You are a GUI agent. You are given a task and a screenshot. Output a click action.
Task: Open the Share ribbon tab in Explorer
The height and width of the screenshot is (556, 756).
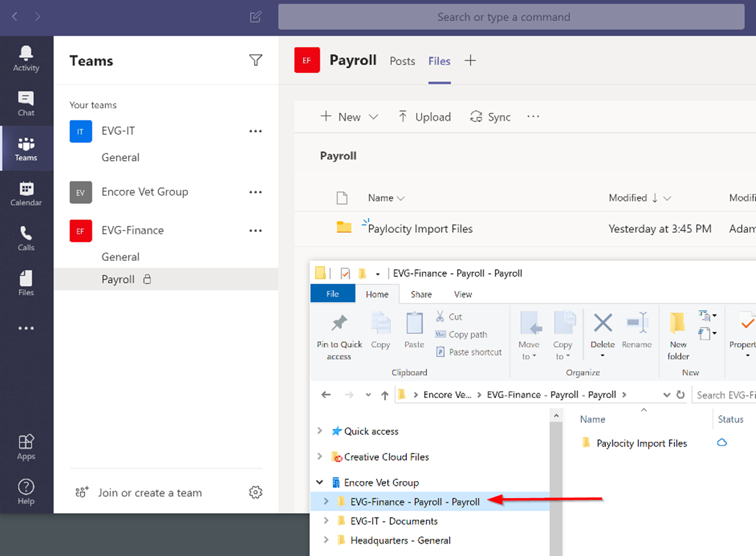pos(421,294)
